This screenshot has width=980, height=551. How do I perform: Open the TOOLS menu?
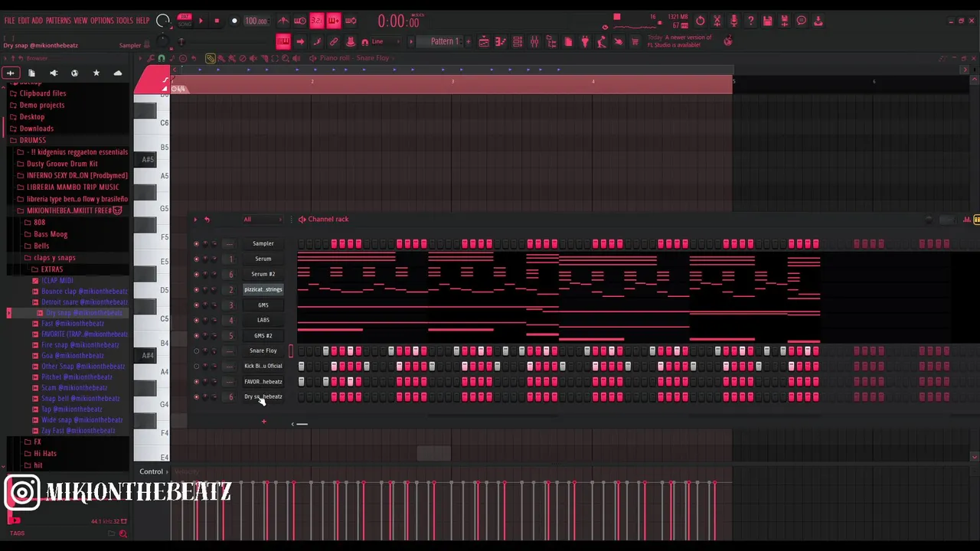click(x=125, y=21)
